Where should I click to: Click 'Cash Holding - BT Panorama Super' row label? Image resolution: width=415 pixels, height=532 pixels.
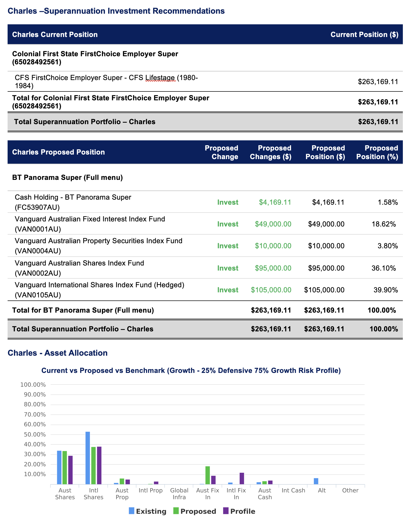(x=73, y=202)
